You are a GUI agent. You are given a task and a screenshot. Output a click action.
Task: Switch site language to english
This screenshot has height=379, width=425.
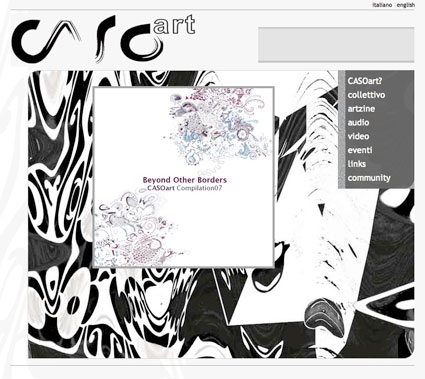pyautogui.click(x=406, y=5)
